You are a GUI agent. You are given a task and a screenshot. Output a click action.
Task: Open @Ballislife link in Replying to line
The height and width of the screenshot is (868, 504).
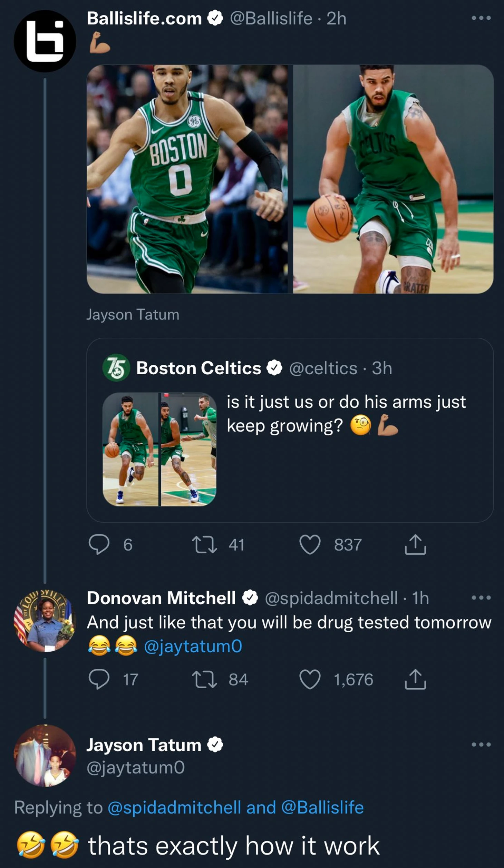pos(323,808)
